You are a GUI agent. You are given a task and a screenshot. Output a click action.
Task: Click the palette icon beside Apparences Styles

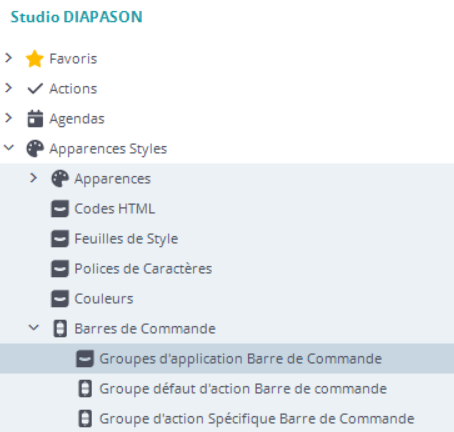coord(35,149)
